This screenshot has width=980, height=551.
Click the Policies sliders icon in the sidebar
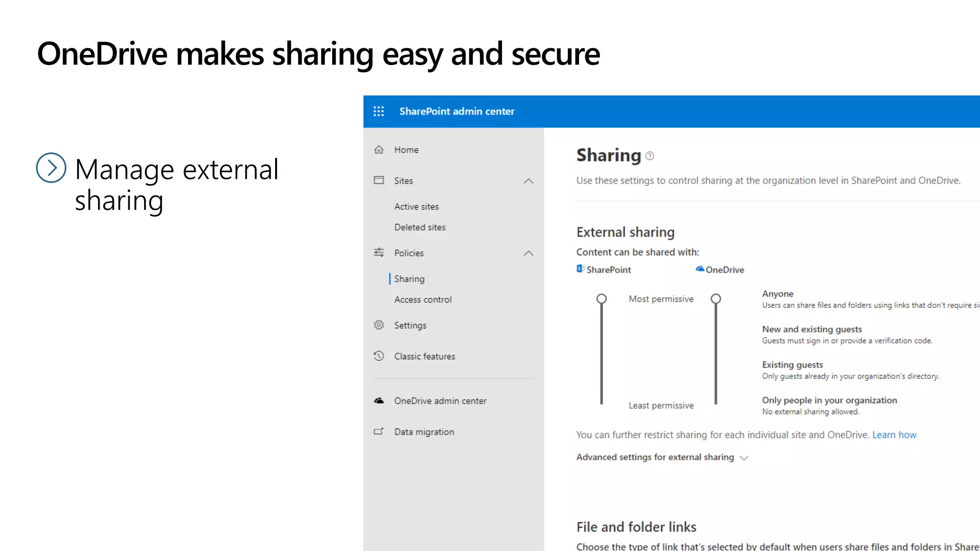pyautogui.click(x=379, y=253)
